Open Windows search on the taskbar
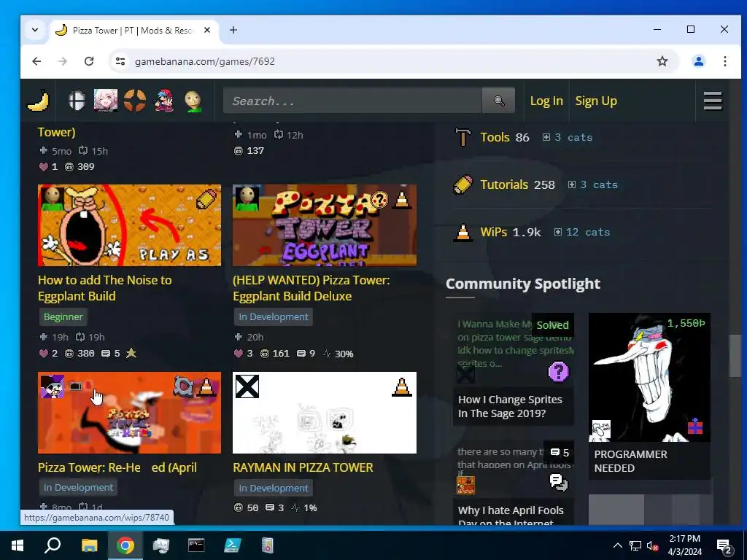Image resolution: width=747 pixels, height=560 pixels. (53, 545)
